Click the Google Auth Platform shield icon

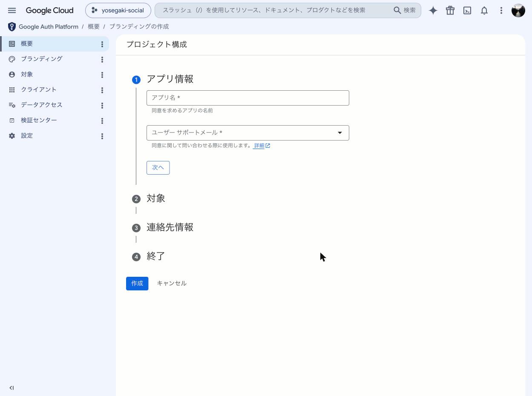coord(12,27)
